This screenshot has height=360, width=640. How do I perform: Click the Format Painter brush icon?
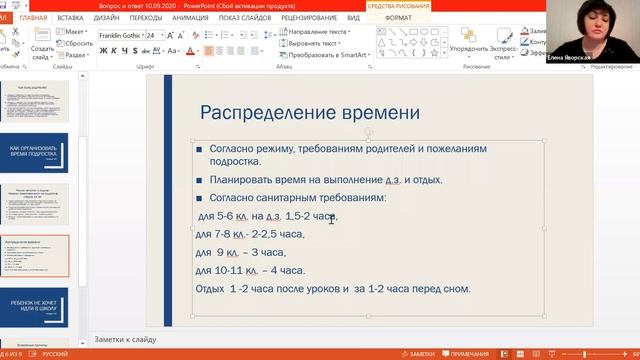click(16, 54)
